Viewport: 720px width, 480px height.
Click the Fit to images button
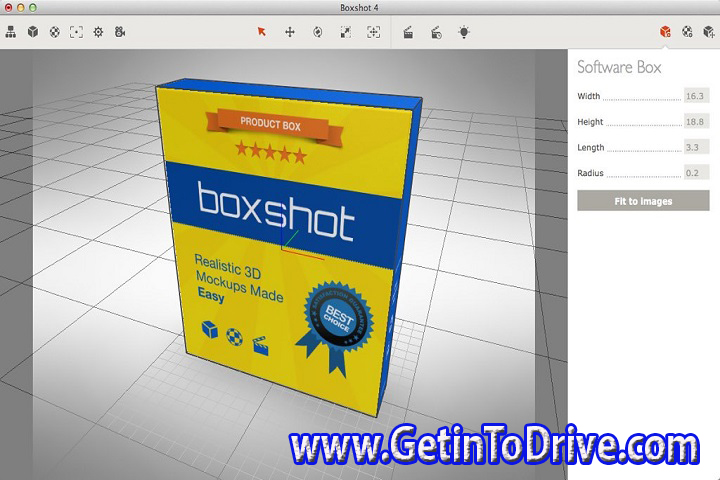pos(643,201)
